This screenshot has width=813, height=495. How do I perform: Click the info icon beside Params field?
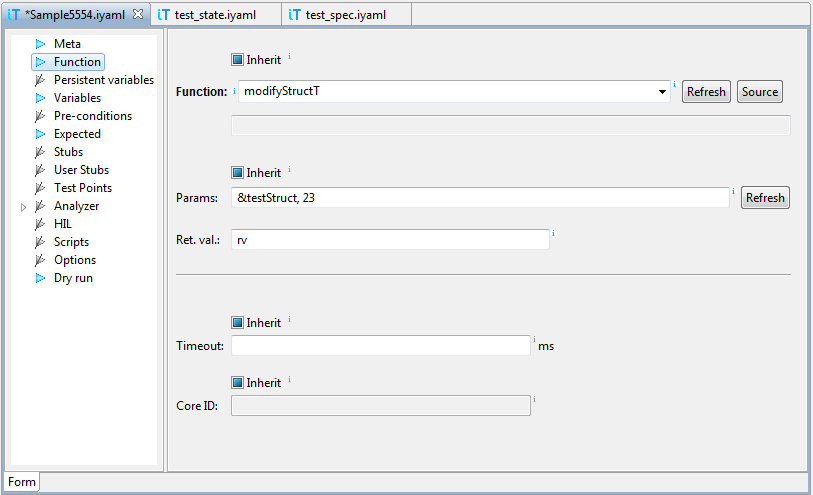(733, 191)
